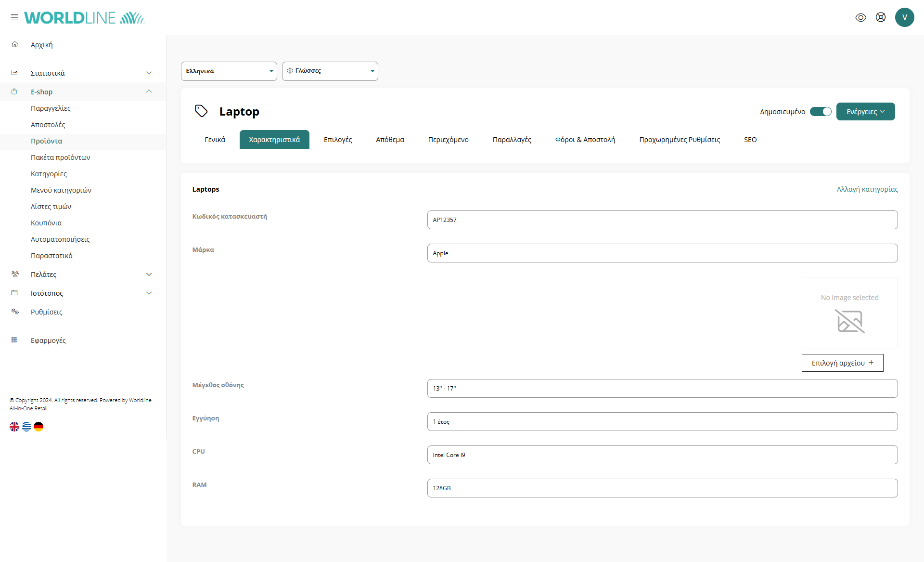Expand the Στατιστικά sidebar section

149,73
